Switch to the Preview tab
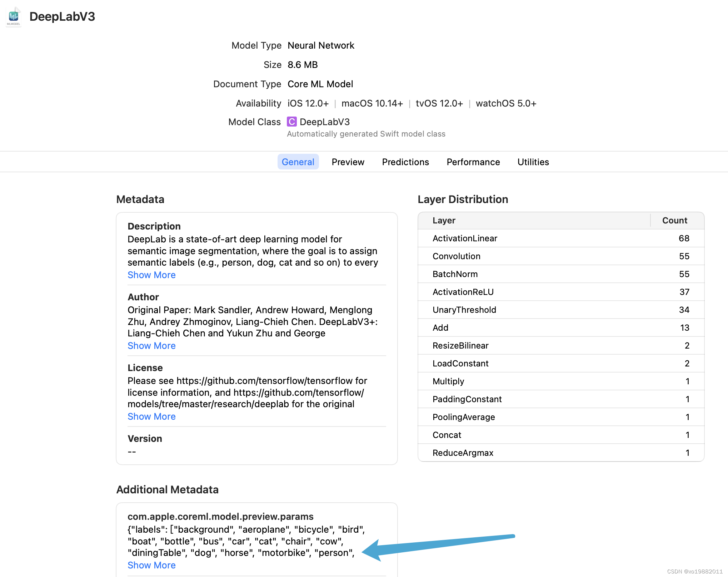Viewport: 728px width, 577px height. tap(348, 162)
